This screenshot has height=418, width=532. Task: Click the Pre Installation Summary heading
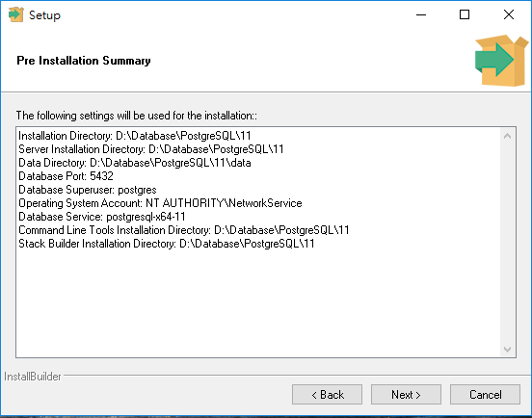pyautogui.click(x=84, y=61)
